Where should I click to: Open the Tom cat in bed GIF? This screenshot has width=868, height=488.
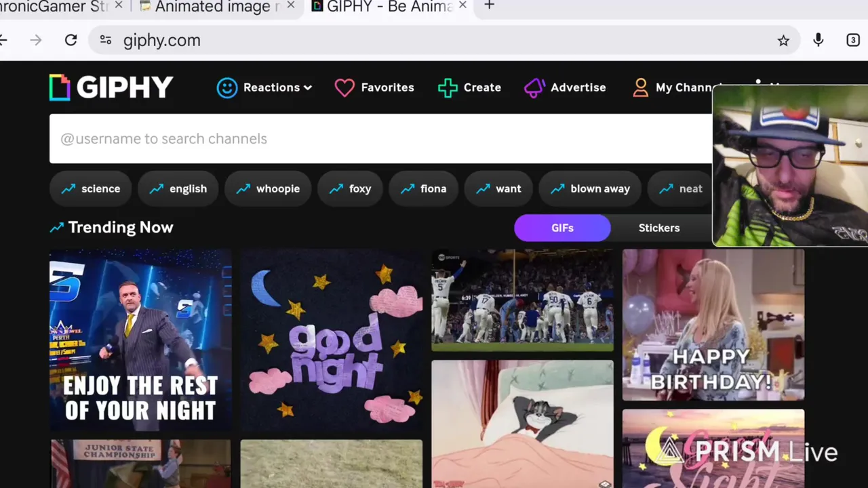pos(522,424)
